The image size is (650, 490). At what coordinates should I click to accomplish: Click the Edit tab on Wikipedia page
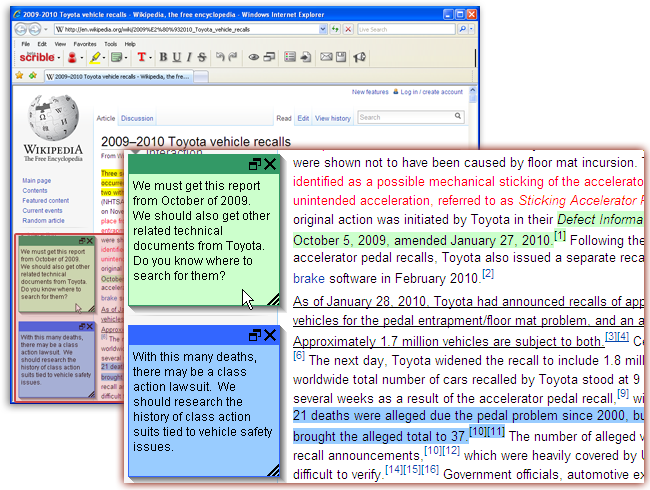303,119
